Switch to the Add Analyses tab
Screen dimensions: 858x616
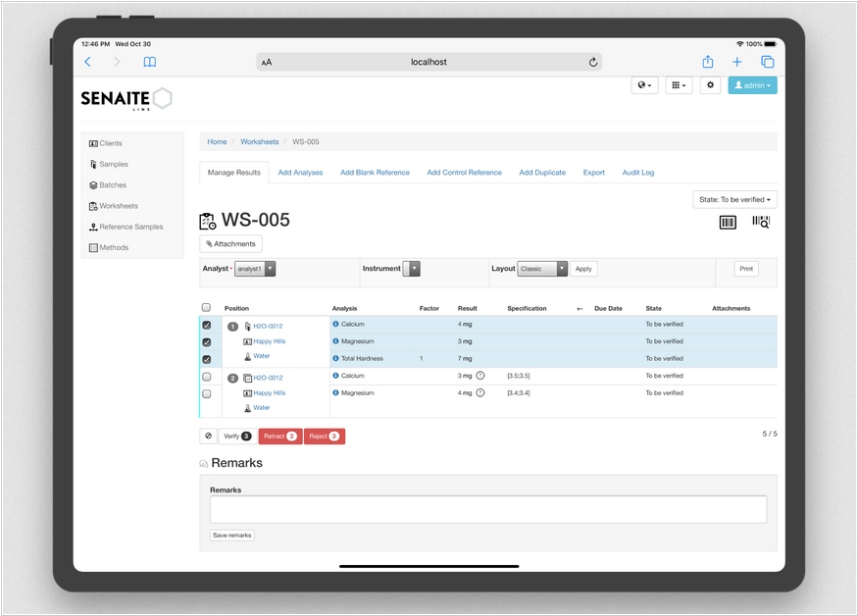point(300,173)
